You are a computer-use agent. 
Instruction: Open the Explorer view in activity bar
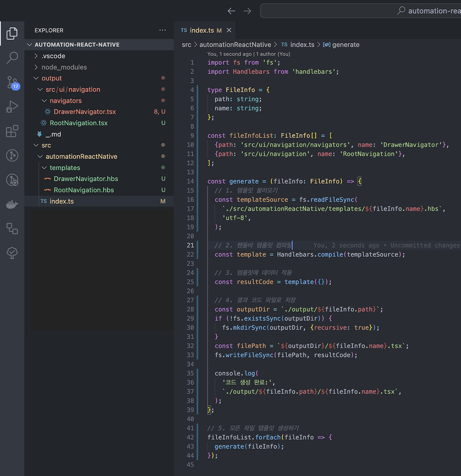coord(12,33)
